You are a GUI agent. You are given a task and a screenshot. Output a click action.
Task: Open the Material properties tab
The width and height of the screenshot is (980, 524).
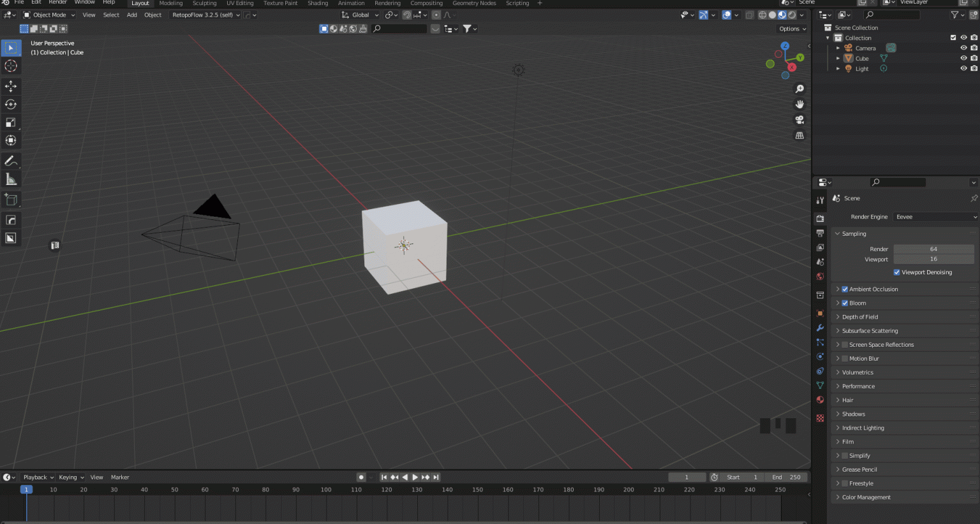820,400
